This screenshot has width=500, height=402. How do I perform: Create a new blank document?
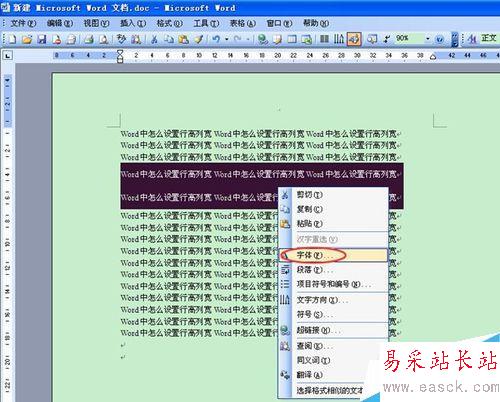12,39
